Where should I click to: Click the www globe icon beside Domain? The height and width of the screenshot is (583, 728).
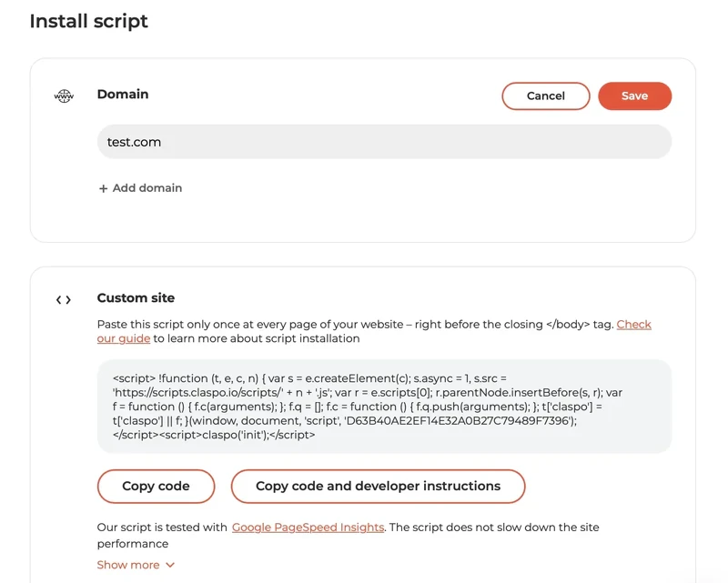pos(64,96)
